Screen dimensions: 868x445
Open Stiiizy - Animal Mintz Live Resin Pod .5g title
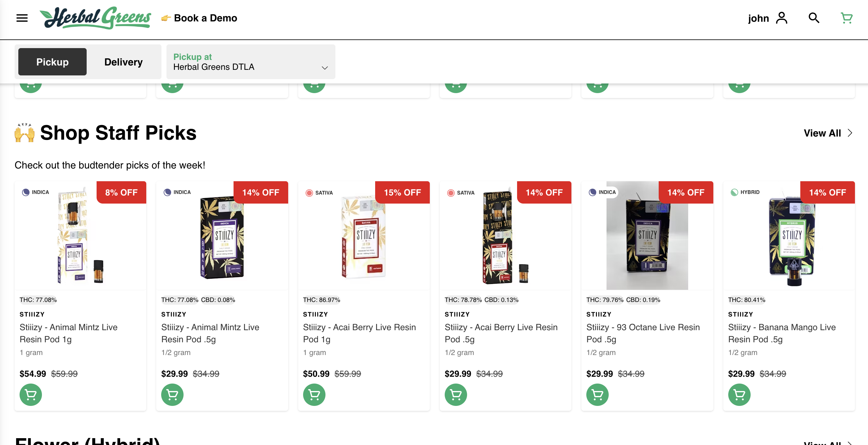click(x=210, y=333)
